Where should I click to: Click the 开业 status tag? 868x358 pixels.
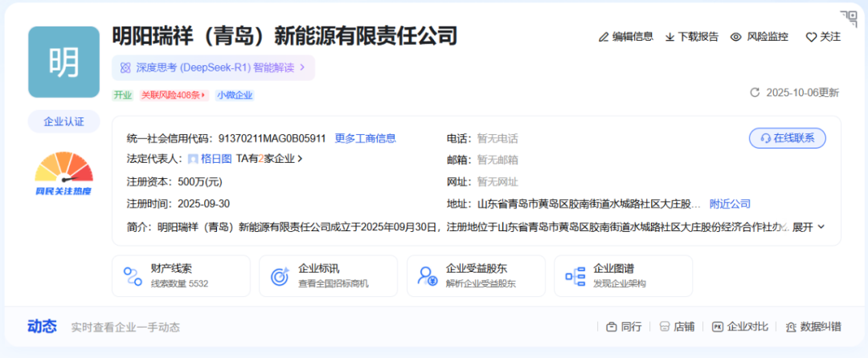(x=123, y=95)
